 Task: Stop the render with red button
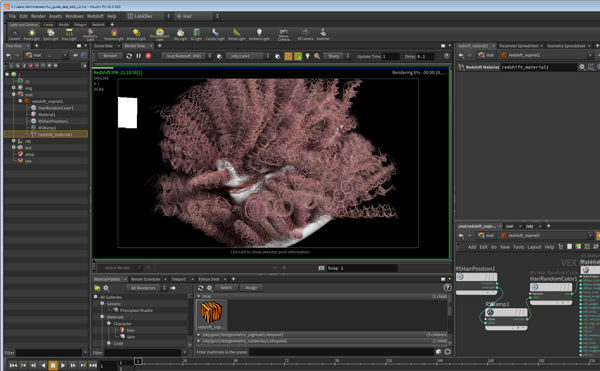[148, 56]
